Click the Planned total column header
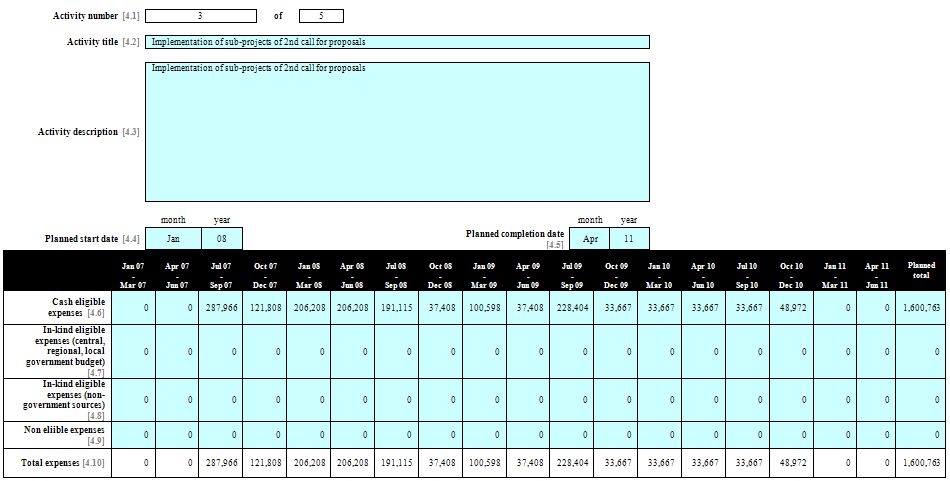Image resolution: width=950 pixels, height=481 pixels. tap(921, 271)
